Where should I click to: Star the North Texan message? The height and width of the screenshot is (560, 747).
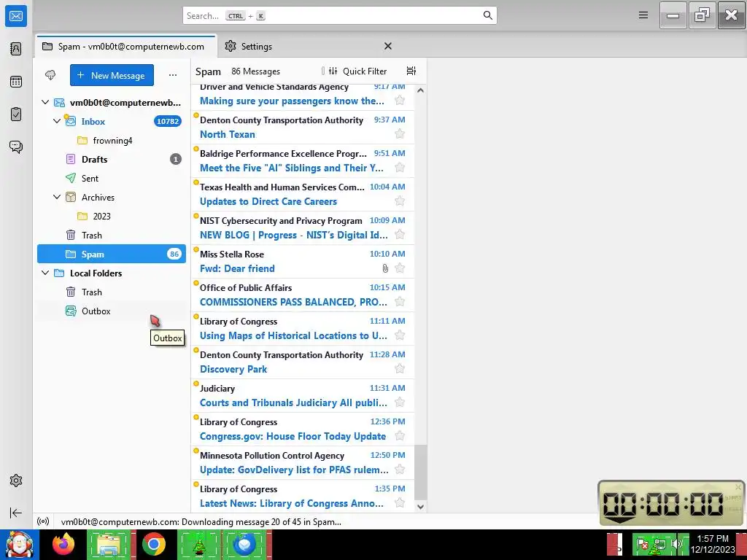[x=400, y=134]
